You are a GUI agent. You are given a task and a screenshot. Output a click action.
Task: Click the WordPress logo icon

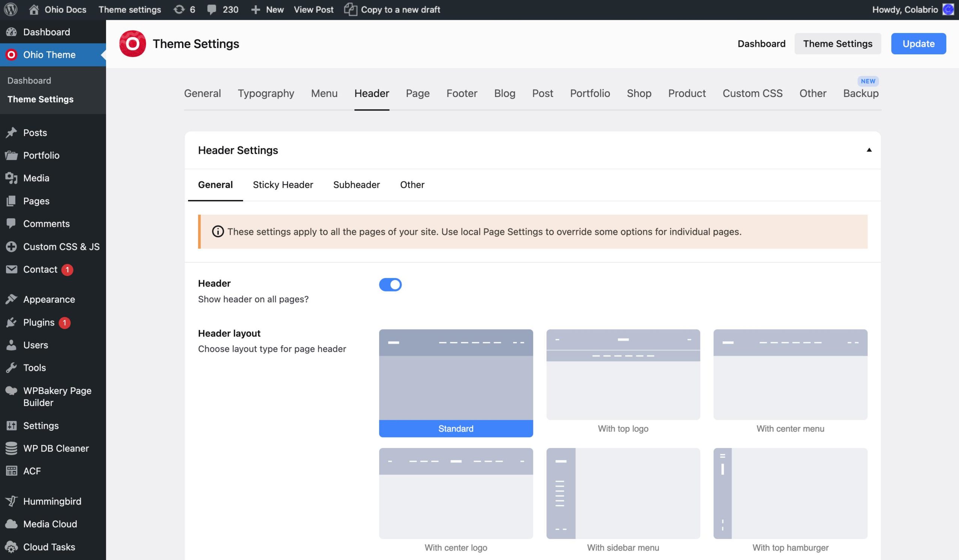10,9
